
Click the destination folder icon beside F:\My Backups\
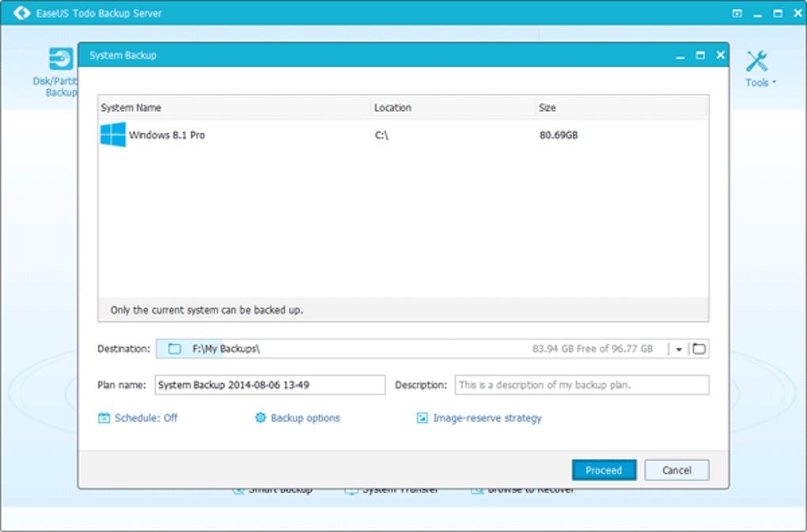click(x=175, y=349)
